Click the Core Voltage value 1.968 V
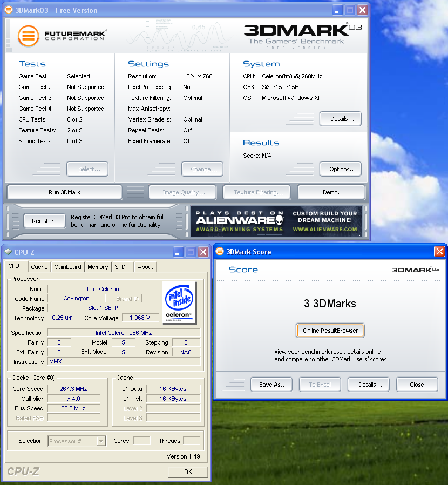Viewport: 448px width, 485px height. 140,318
